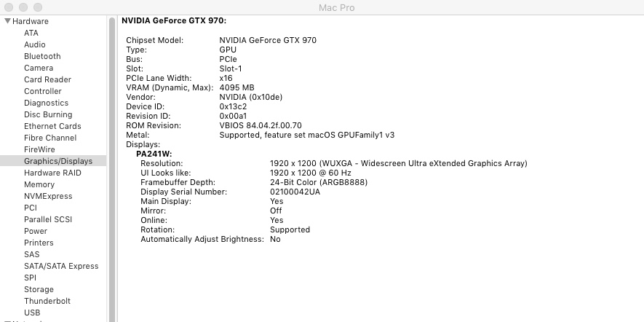Open SATA/SATA Express details

click(x=61, y=266)
